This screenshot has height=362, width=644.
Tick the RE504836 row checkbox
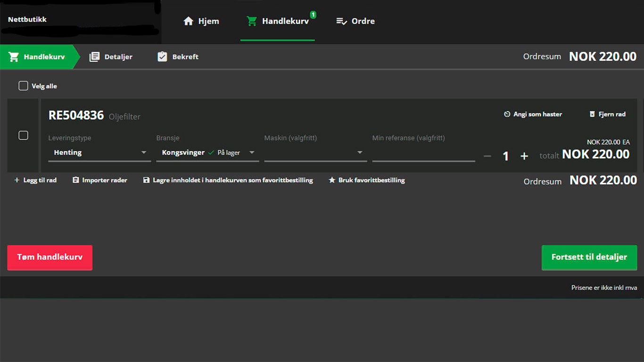pos(23,135)
